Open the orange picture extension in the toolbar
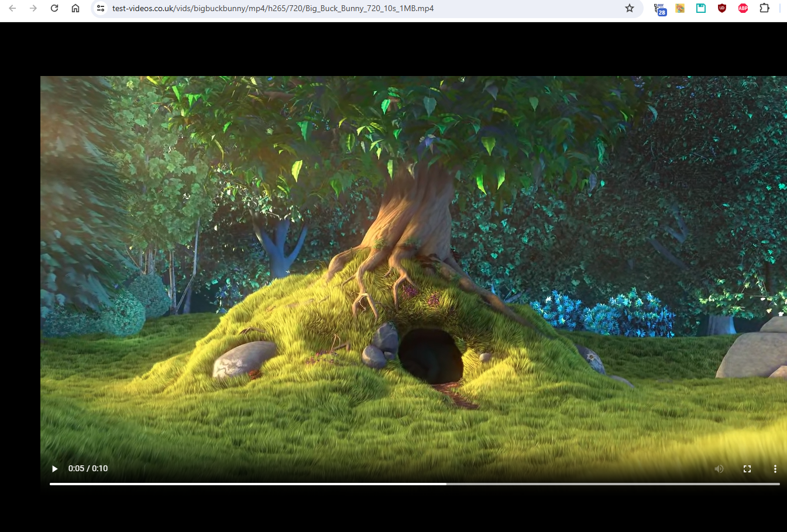This screenshot has height=532, width=787. pos(680,8)
